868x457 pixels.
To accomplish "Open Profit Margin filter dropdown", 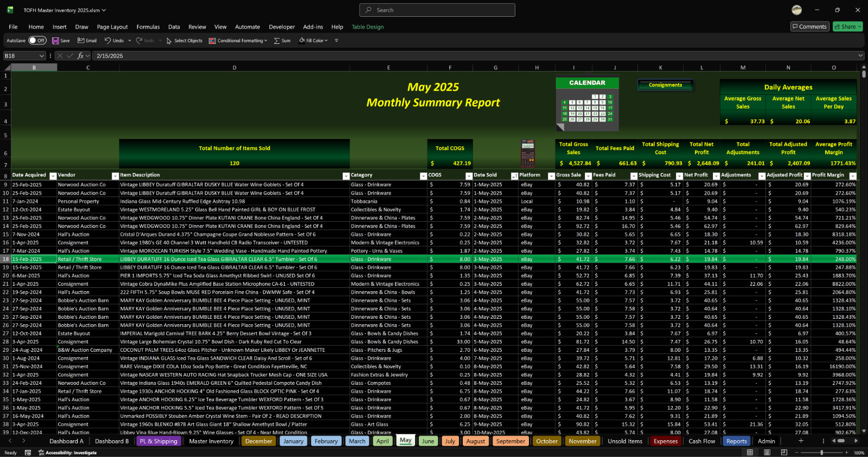I will pyautogui.click(x=853, y=176).
